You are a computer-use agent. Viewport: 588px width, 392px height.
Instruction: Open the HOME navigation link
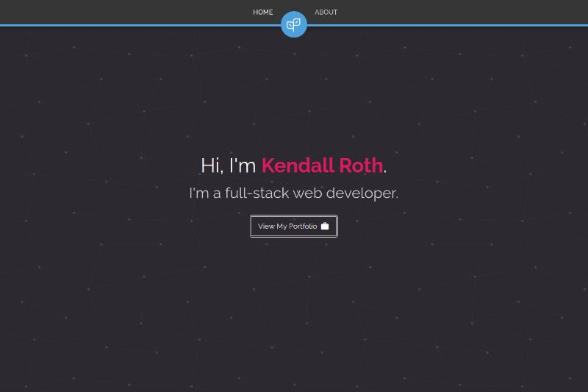(263, 12)
